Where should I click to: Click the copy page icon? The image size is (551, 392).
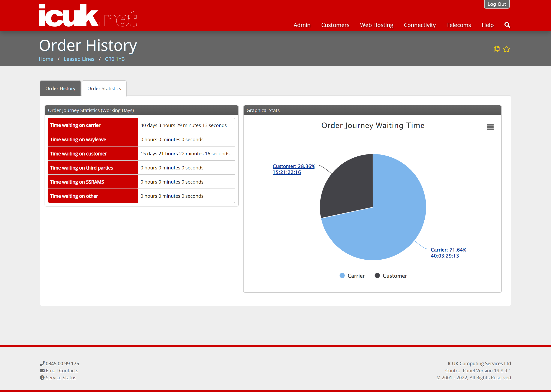click(496, 49)
